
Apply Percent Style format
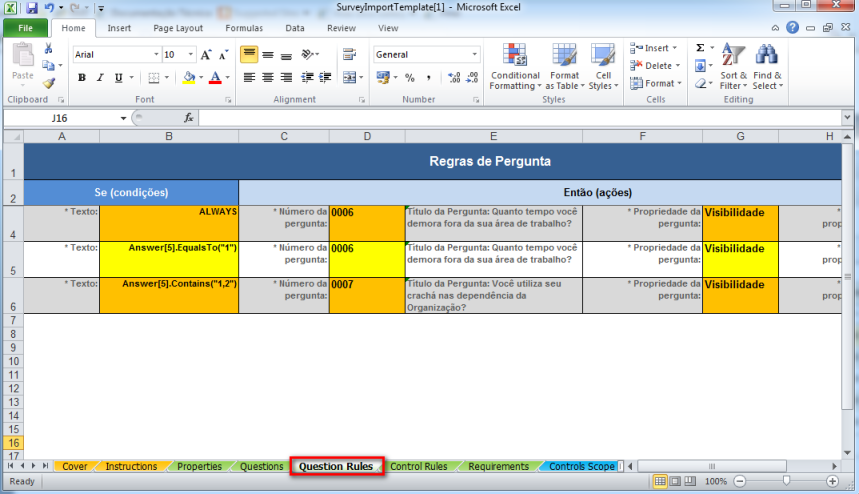(x=410, y=78)
